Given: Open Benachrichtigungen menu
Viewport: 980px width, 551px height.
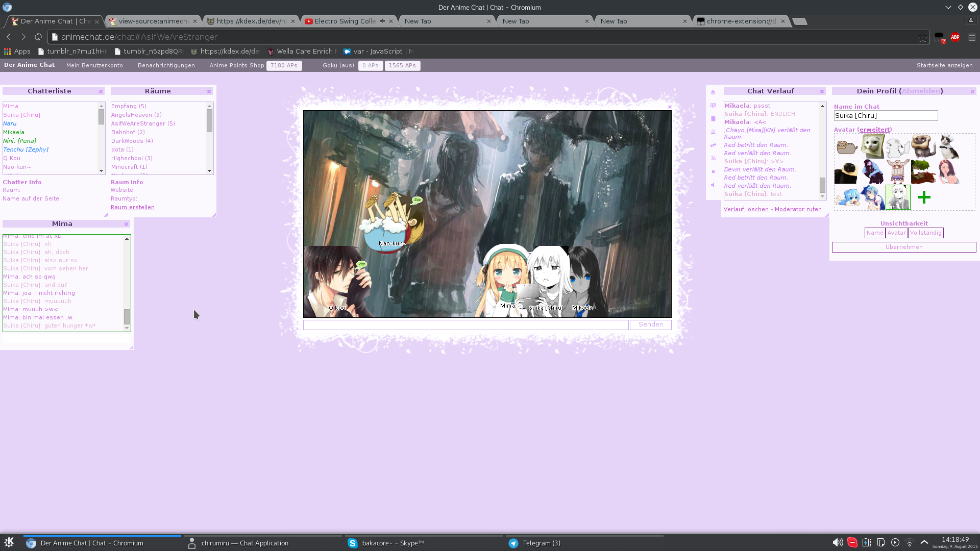Looking at the screenshot, I should tap(166, 66).
